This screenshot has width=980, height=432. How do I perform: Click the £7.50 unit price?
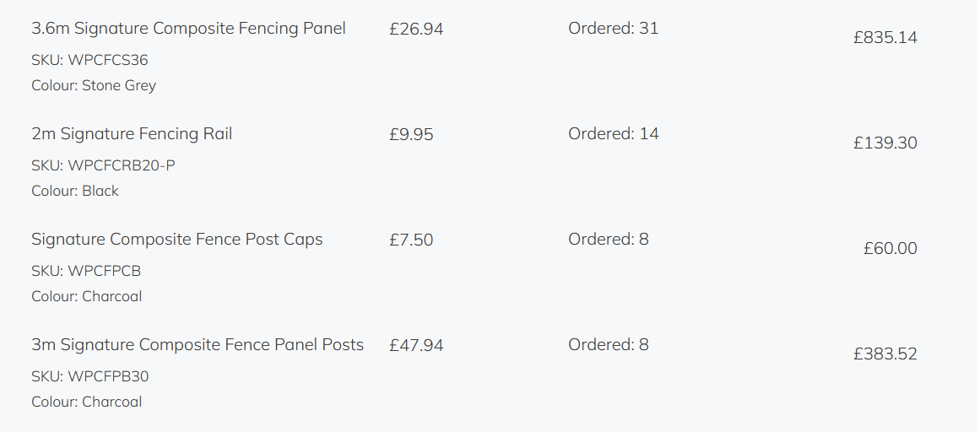pyautogui.click(x=411, y=240)
